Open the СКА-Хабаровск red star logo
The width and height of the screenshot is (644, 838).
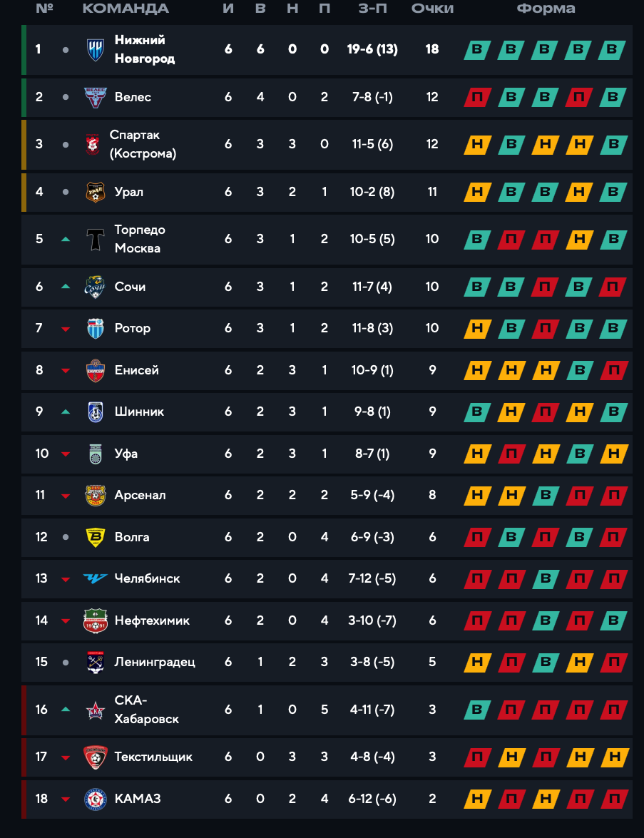95,710
